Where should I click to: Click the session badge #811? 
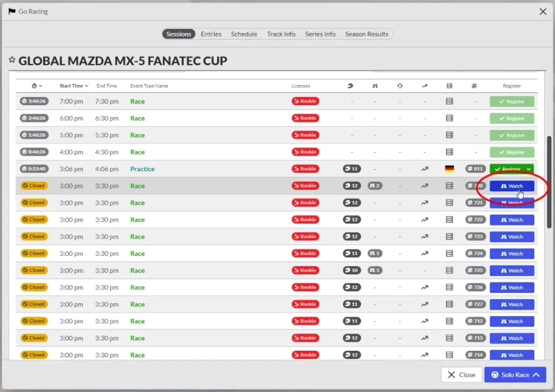(x=475, y=169)
